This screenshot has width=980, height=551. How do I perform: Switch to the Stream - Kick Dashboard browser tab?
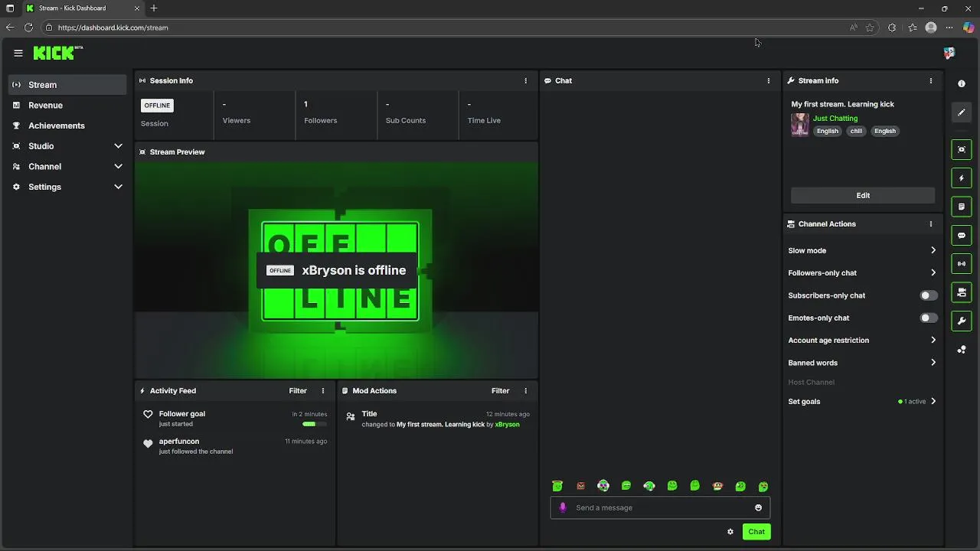pyautogui.click(x=82, y=8)
